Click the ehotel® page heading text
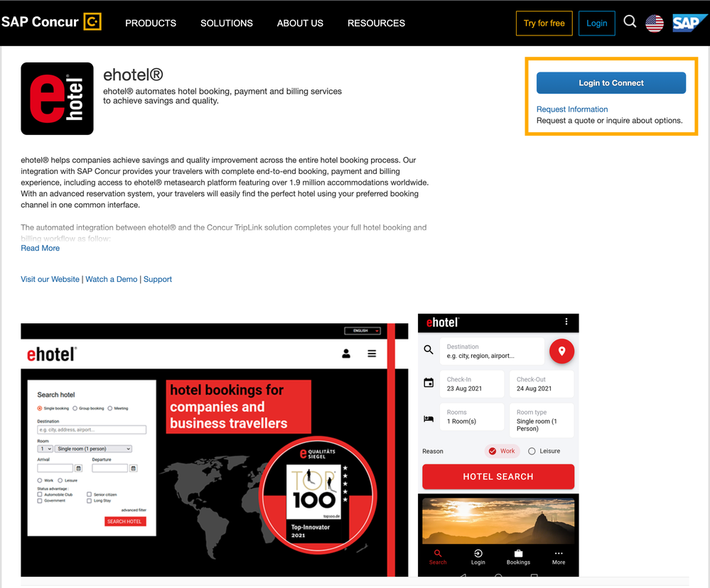The height and width of the screenshot is (588, 710). [x=133, y=75]
